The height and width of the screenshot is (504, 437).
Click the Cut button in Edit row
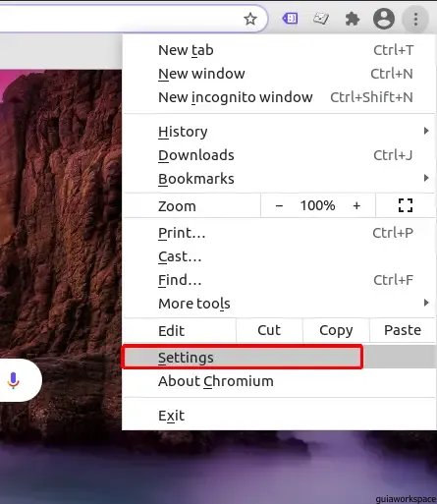point(269,330)
